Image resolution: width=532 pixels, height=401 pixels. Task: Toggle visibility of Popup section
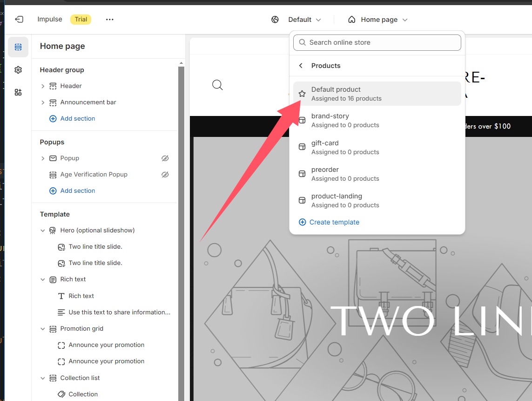click(165, 158)
